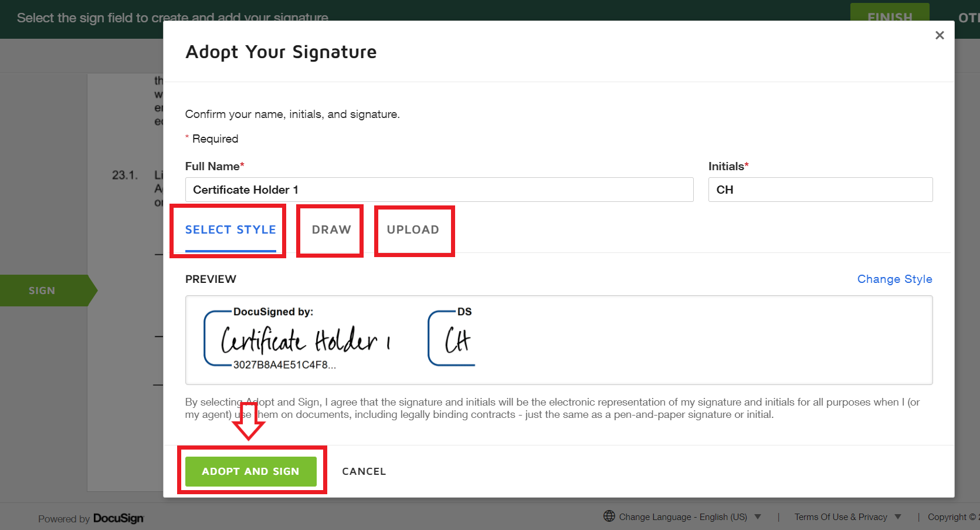
Task: Click the globe icon beside Change Language
Action: [609, 516]
